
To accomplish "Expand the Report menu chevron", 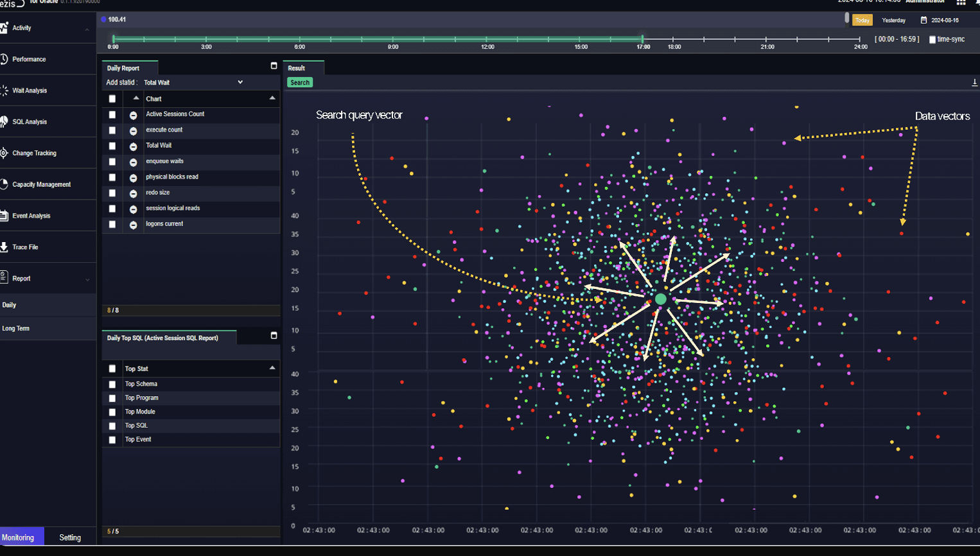I will coord(87,279).
